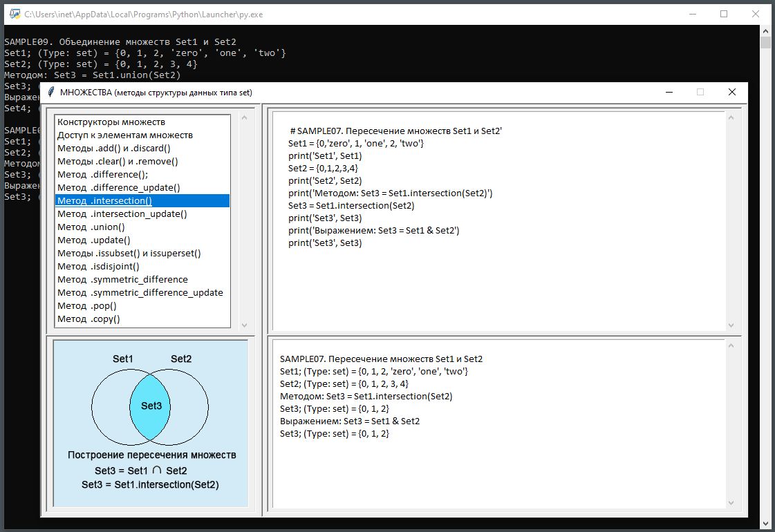
Task: Minimize the МНОЖЕСТВА window
Action: click(x=669, y=92)
